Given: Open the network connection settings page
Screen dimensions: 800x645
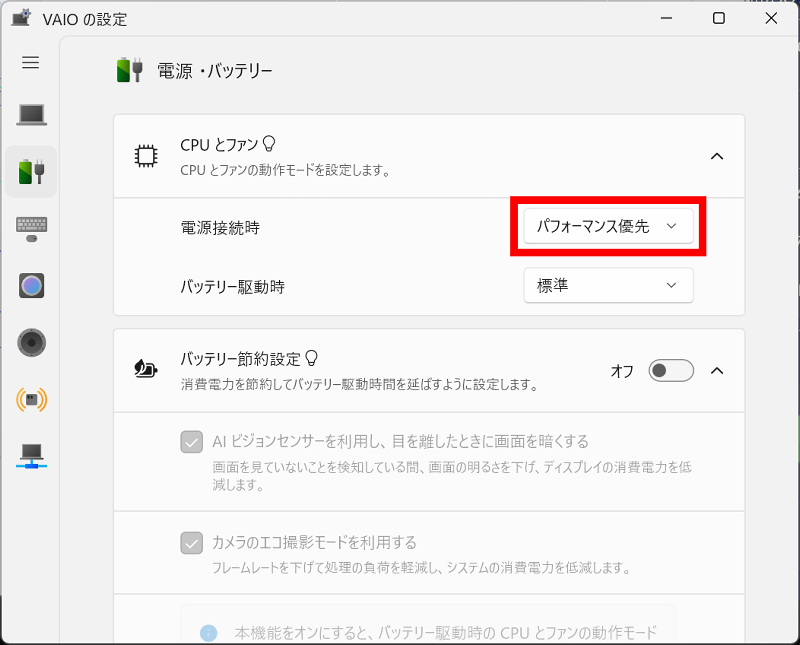Looking at the screenshot, I should click(x=31, y=456).
